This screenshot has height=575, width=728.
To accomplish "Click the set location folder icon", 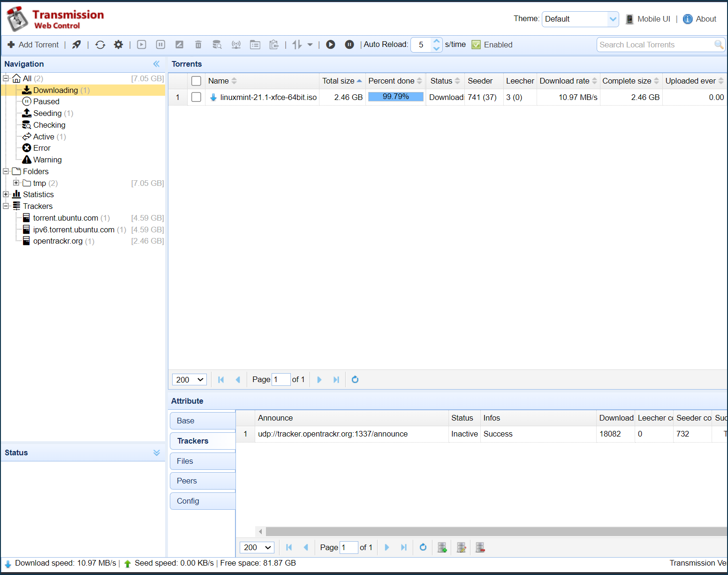I will pyautogui.click(x=255, y=45).
